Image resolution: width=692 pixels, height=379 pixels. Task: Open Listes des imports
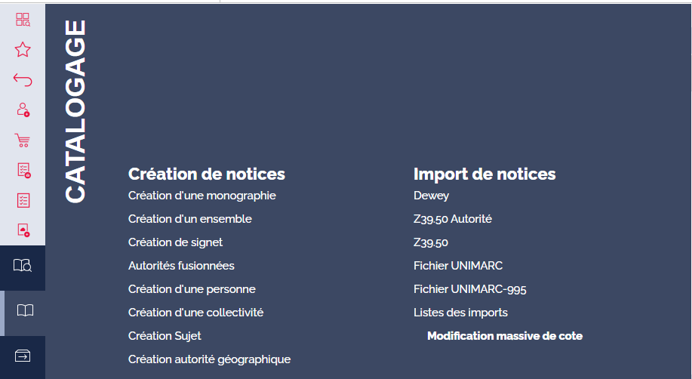(x=460, y=312)
